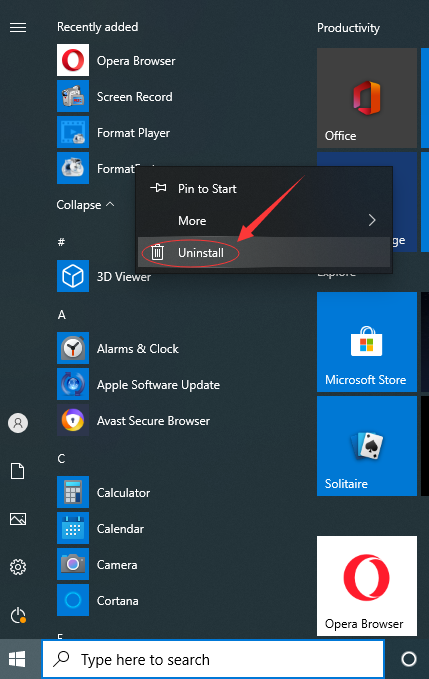Open the Office tile

click(x=367, y=98)
